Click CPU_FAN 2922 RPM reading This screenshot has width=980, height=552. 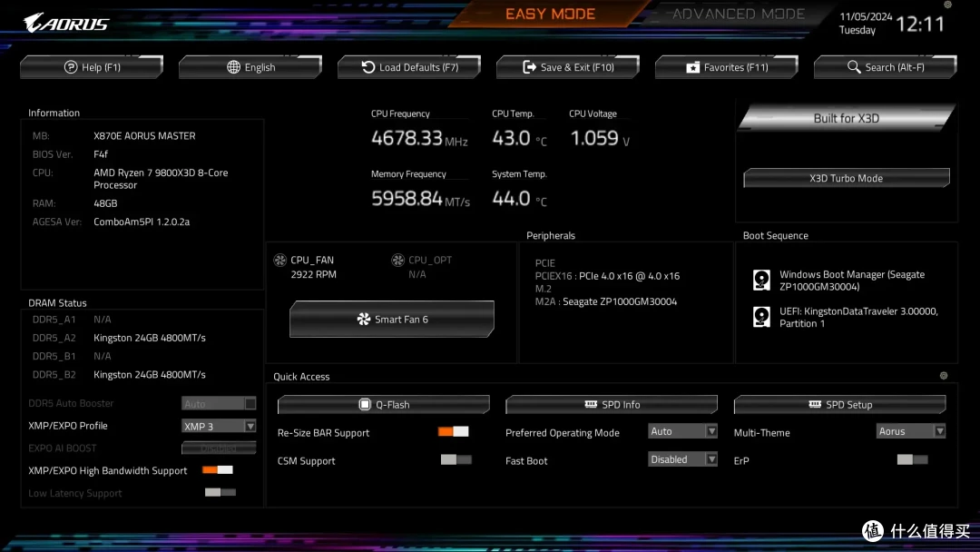(313, 274)
